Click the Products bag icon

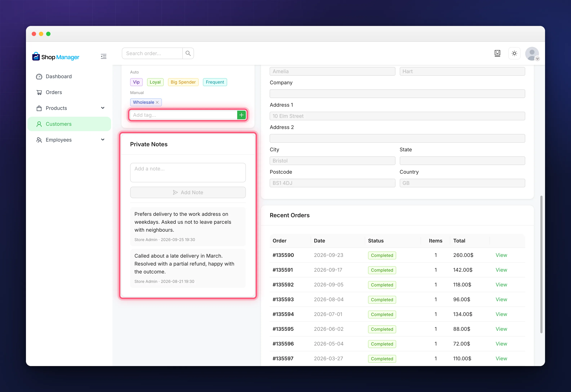39,108
